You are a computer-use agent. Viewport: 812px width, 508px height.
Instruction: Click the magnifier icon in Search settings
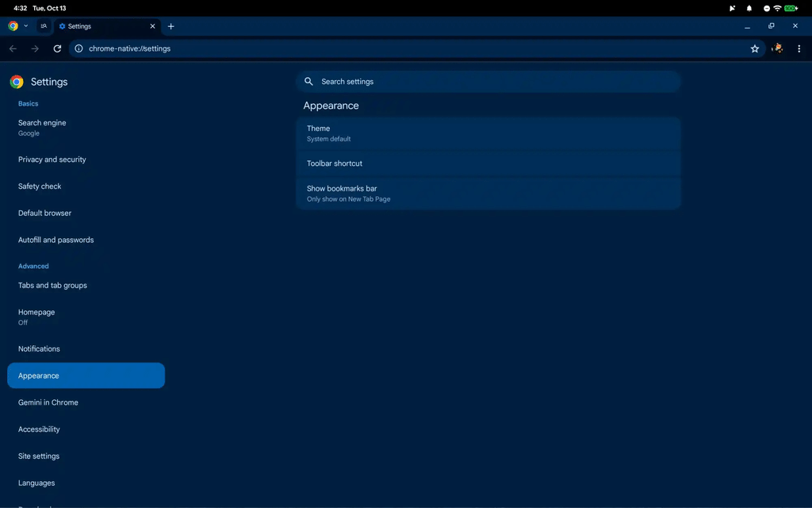coord(308,82)
